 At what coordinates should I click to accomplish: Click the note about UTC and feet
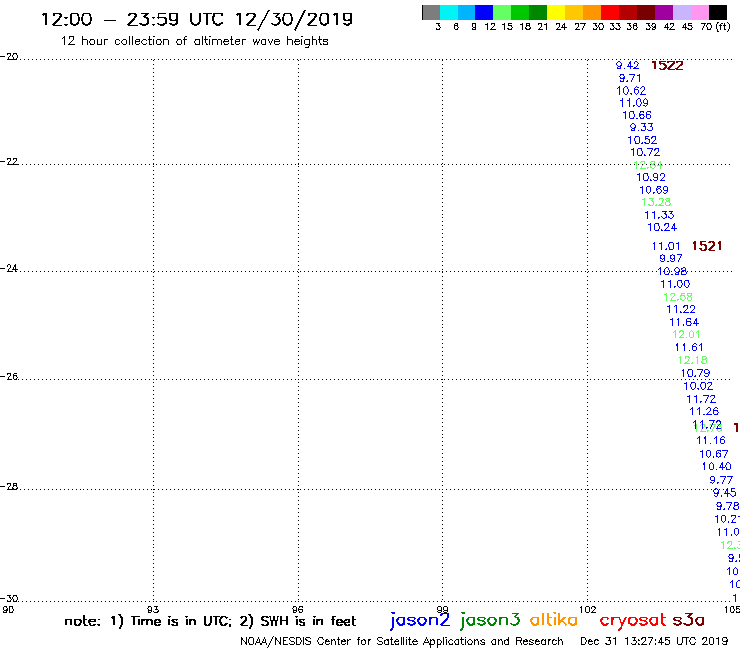(210, 621)
